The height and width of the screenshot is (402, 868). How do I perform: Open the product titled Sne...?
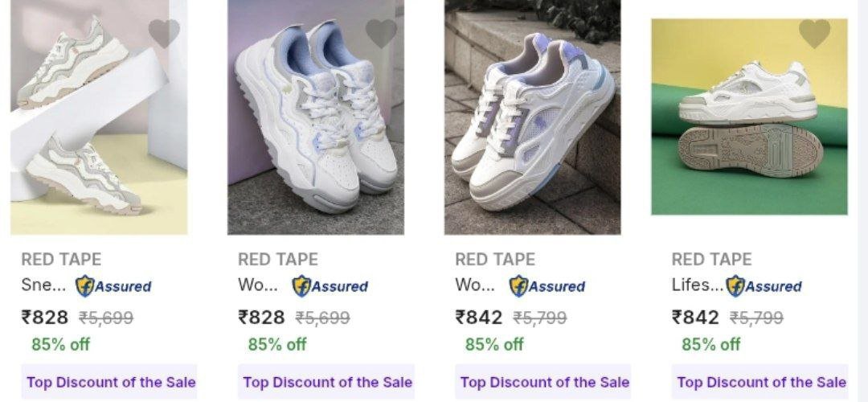click(43, 285)
